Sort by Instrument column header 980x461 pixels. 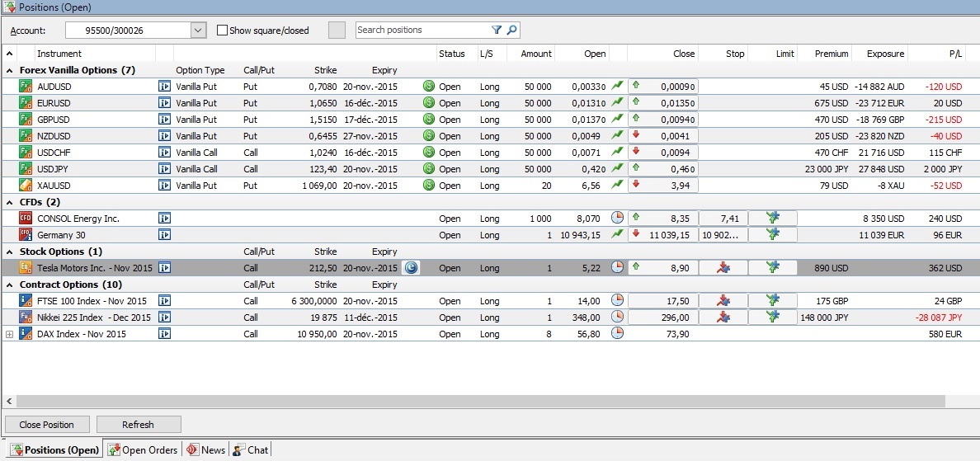point(95,54)
